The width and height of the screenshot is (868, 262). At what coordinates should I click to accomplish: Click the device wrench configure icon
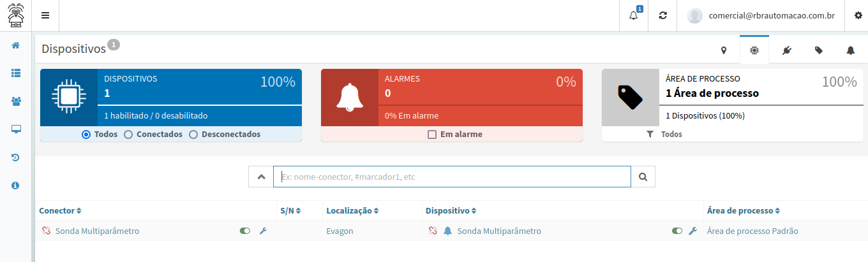(x=692, y=231)
